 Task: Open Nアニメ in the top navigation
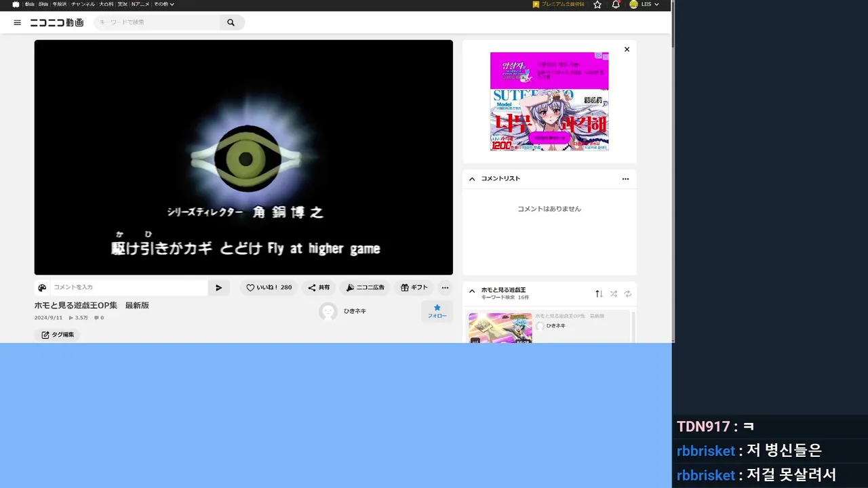(140, 4)
